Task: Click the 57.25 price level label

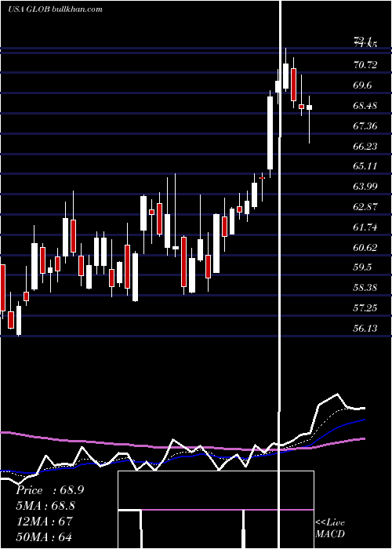Action: (x=365, y=307)
